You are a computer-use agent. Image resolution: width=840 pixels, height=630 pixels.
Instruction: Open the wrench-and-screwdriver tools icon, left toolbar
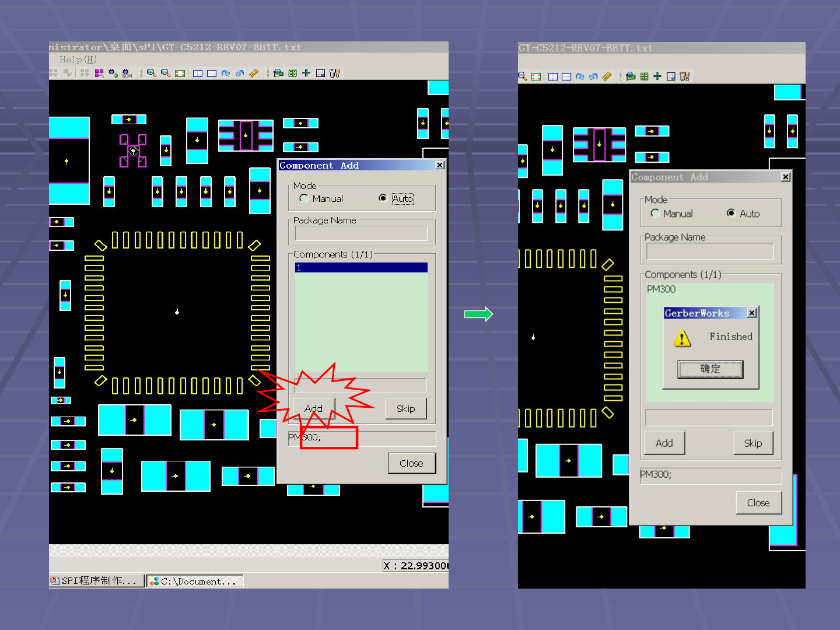coord(334,73)
